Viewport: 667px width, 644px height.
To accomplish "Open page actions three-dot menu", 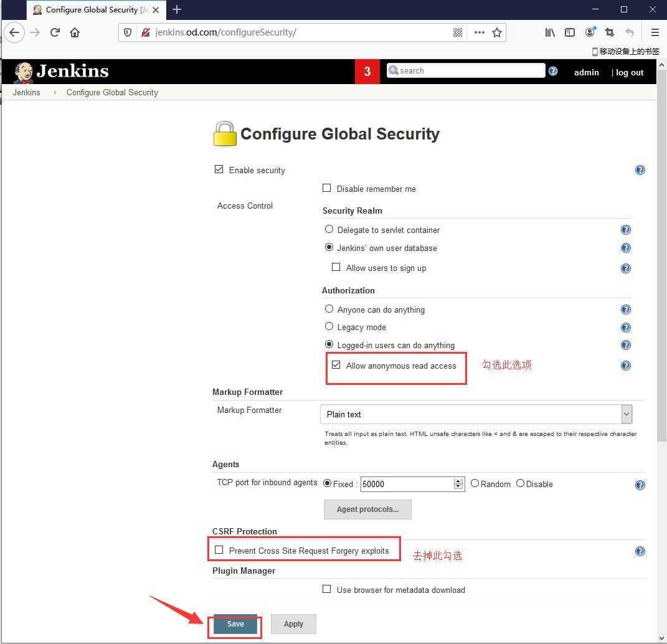I will [x=480, y=32].
